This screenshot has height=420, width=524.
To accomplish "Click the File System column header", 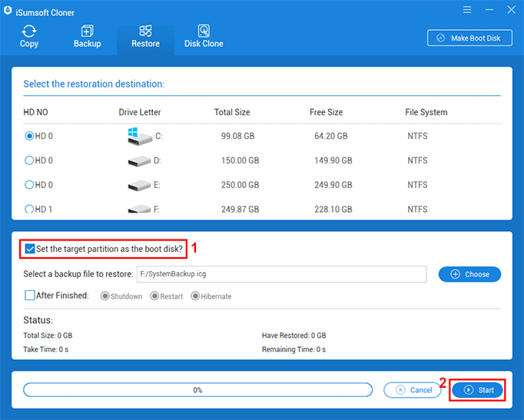I will pos(426,112).
